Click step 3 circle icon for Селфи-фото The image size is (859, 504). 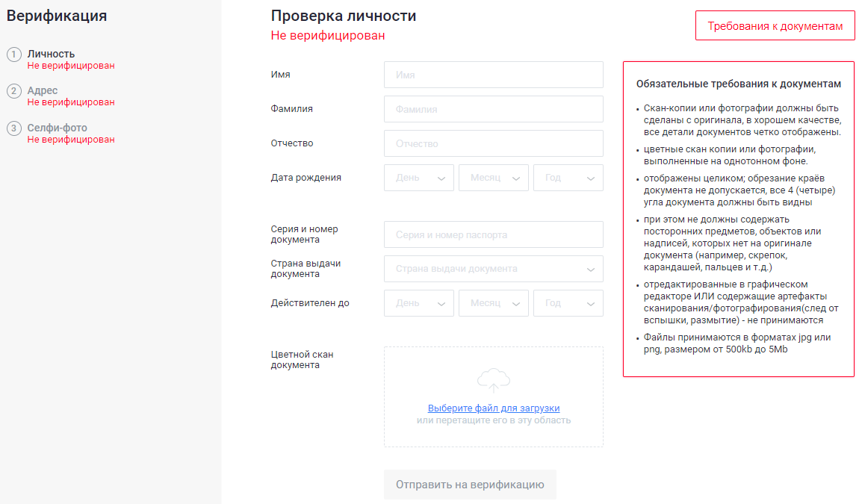pyautogui.click(x=14, y=128)
